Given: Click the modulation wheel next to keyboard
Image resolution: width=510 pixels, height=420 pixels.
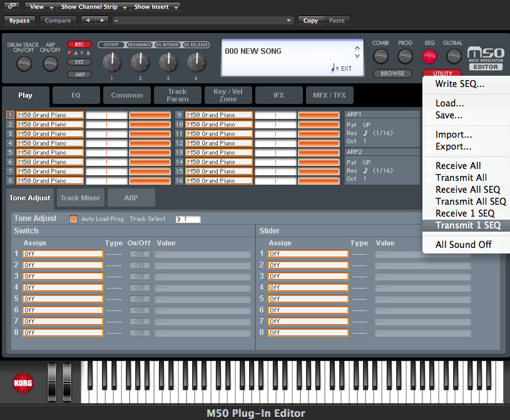Looking at the screenshot, I should (x=67, y=382).
